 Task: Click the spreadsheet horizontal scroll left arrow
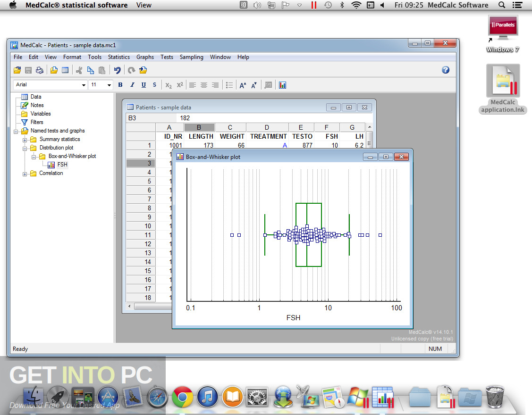(x=129, y=306)
